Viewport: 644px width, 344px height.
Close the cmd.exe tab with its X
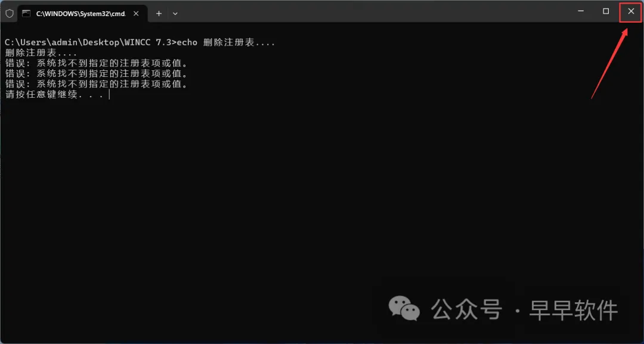click(x=137, y=13)
